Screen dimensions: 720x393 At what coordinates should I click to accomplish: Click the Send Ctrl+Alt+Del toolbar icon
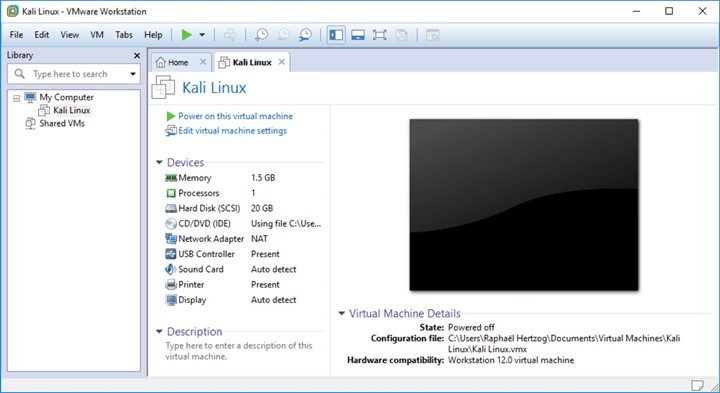point(230,35)
